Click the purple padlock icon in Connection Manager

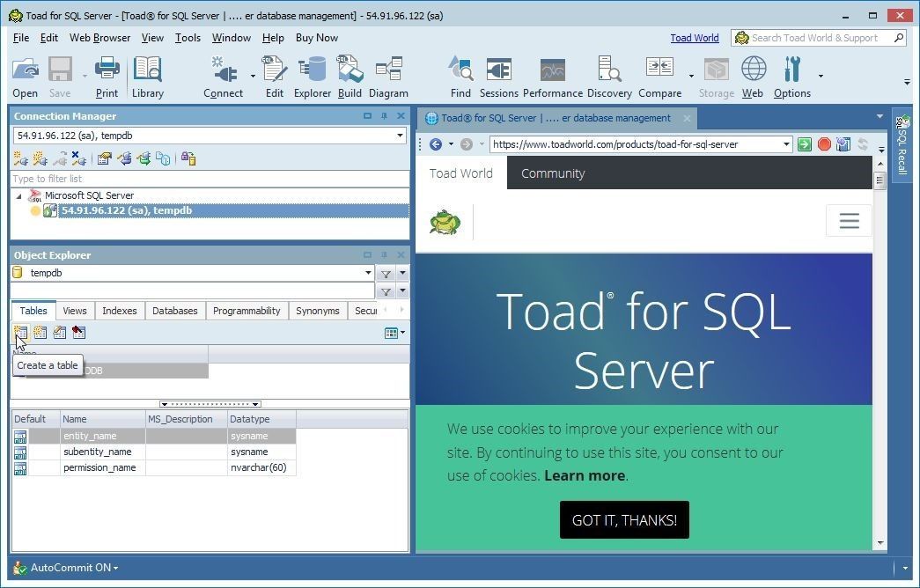(x=188, y=158)
